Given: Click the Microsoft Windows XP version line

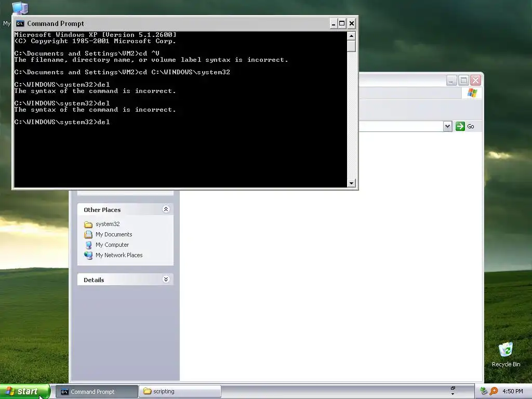Looking at the screenshot, I should point(96,35).
